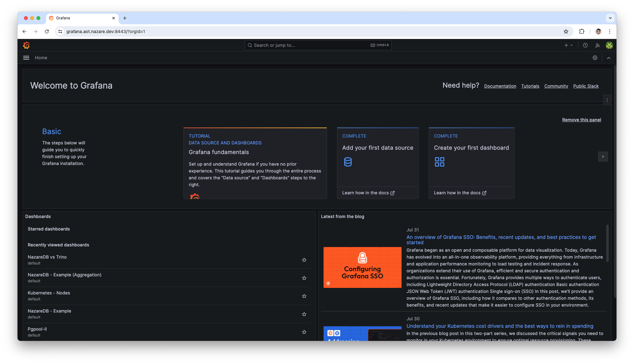Focus the 'Search or jump to...' field

[318, 45]
